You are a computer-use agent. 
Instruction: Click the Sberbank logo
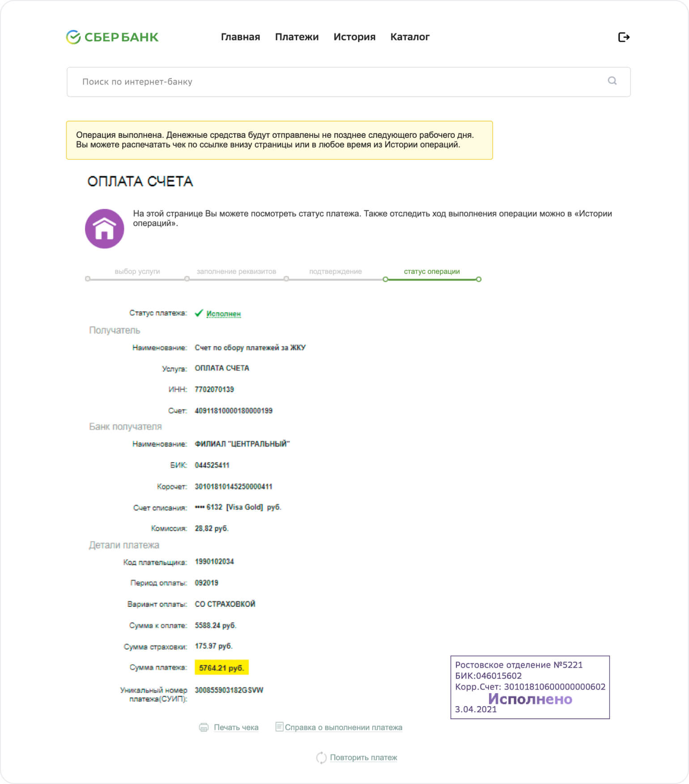click(112, 37)
